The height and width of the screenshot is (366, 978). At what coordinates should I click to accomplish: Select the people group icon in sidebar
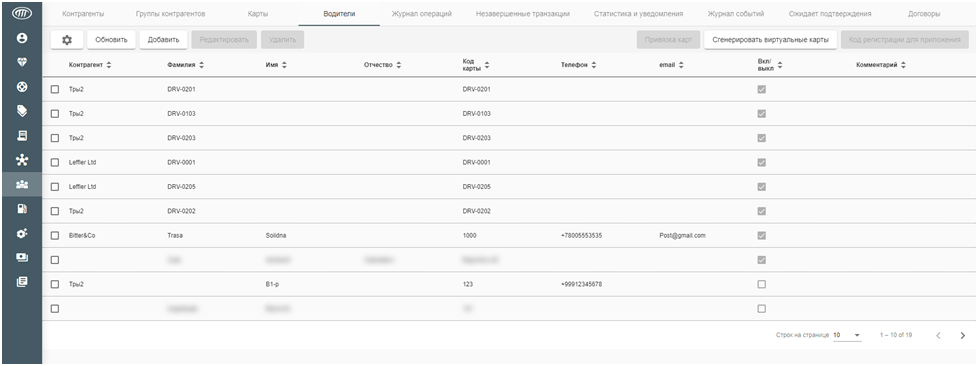pos(22,185)
